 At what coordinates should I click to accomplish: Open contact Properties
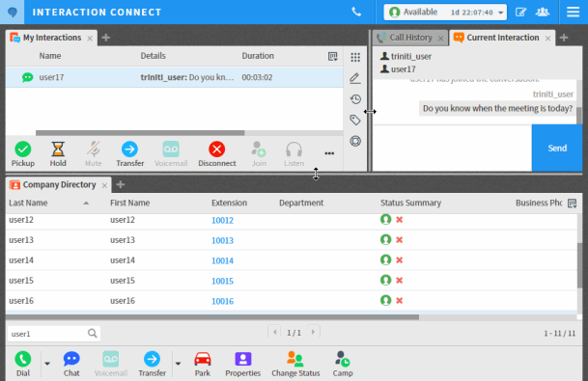[x=243, y=364]
